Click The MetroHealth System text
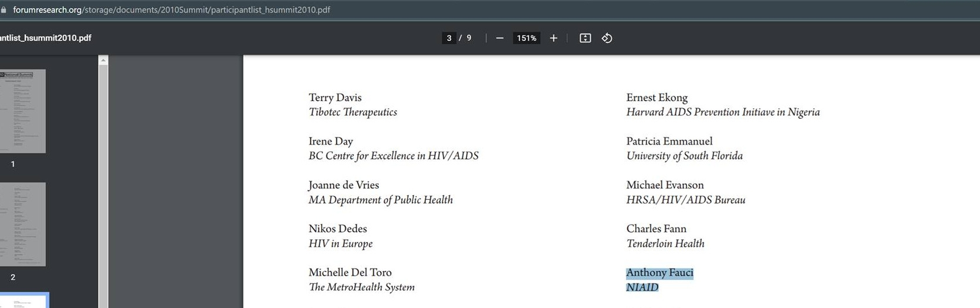This screenshot has width=980, height=308. point(362,287)
